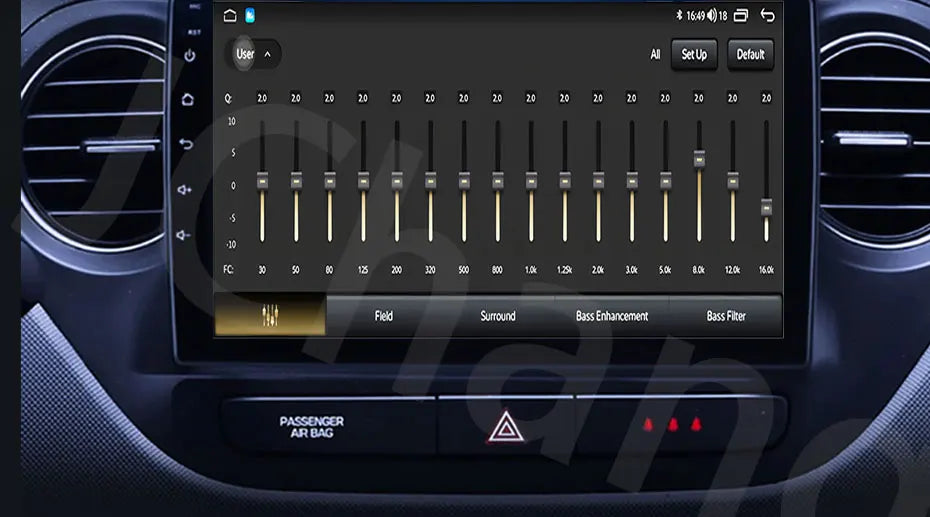Open recent apps window icon

point(741,15)
